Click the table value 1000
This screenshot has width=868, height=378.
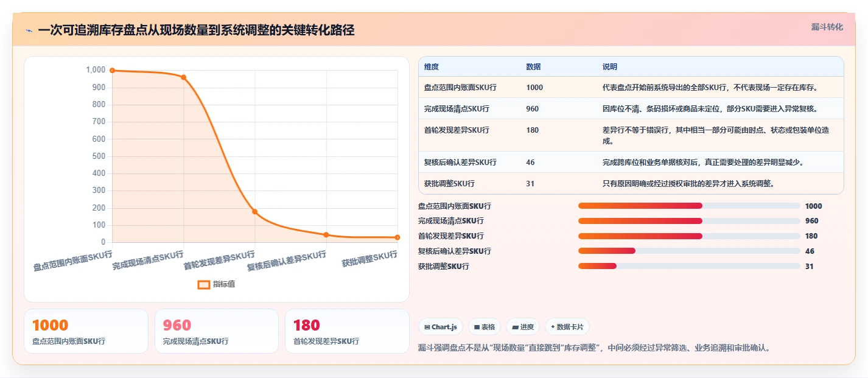pos(534,88)
